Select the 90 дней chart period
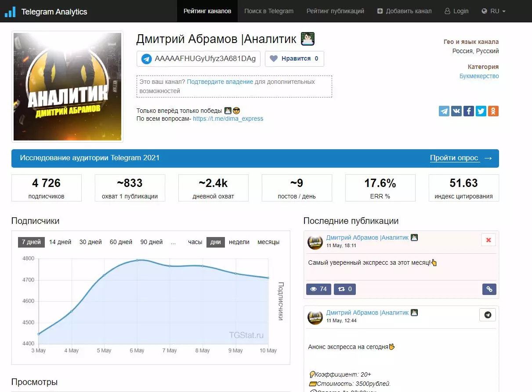The width and height of the screenshot is (532, 392). (x=152, y=242)
